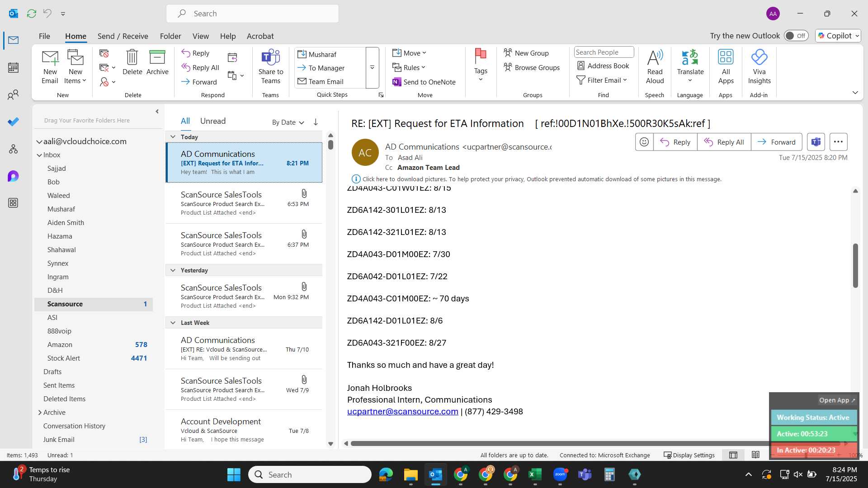Open the More Apps grid sidebar icon
The height and width of the screenshot is (488, 868).
point(13,203)
